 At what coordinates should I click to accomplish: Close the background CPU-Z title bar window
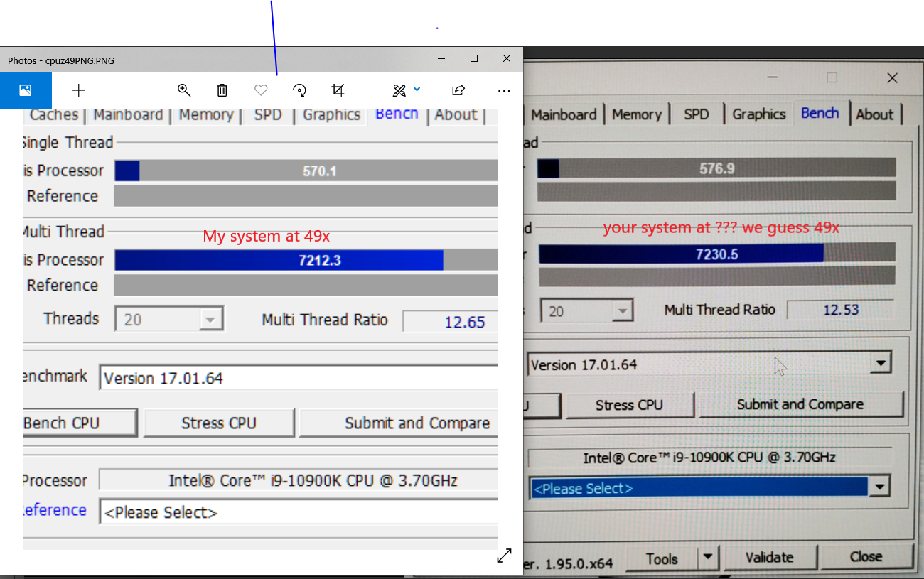point(893,77)
